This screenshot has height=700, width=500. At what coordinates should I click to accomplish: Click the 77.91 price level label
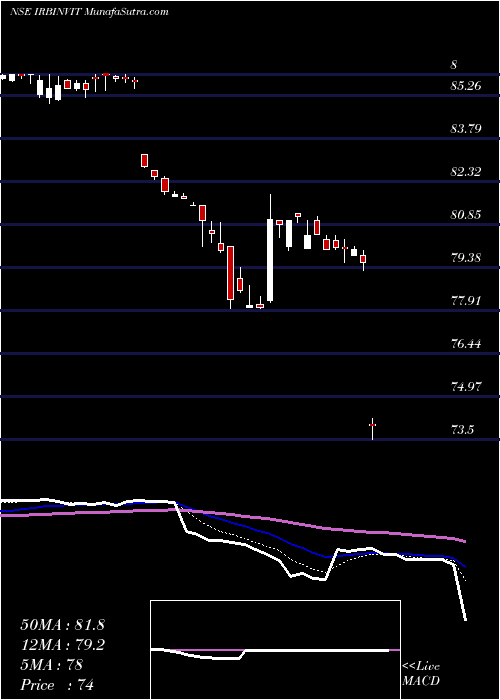click(x=466, y=300)
